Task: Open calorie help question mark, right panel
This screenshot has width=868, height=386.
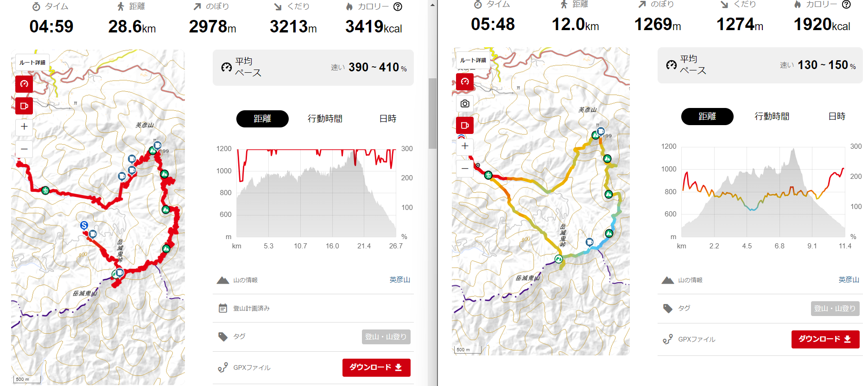Action: click(x=846, y=5)
